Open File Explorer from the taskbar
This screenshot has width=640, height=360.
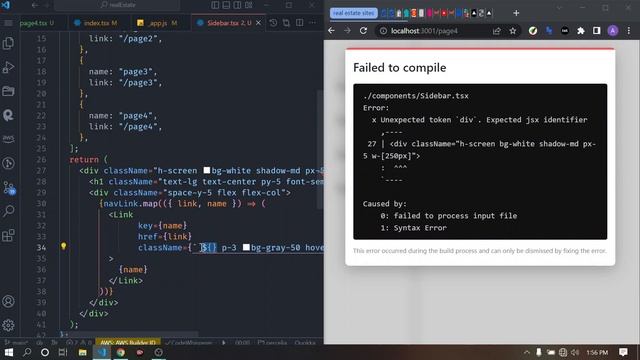pos(82,352)
